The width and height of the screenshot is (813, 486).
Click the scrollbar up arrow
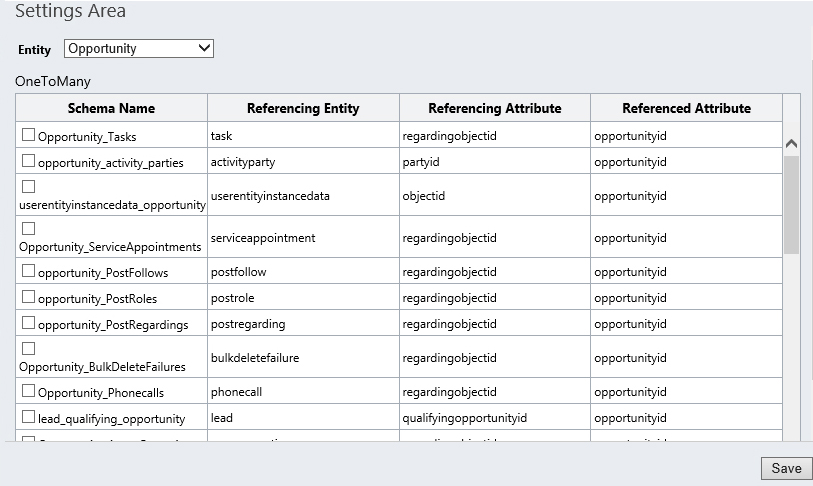coord(791,144)
